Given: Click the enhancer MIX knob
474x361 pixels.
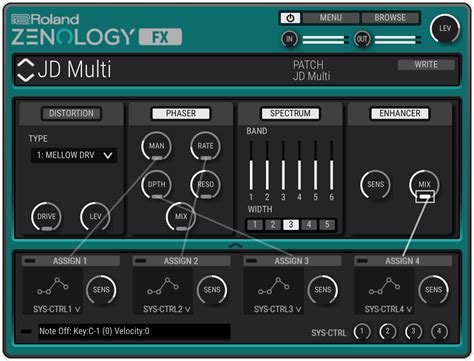Looking at the screenshot, I should (424, 184).
